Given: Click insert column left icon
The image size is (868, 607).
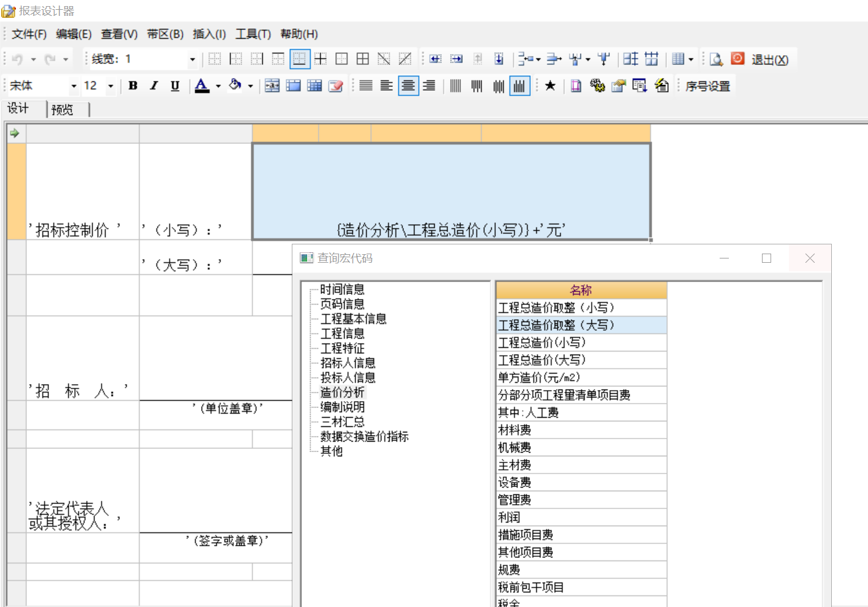Looking at the screenshot, I should [x=435, y=59].
